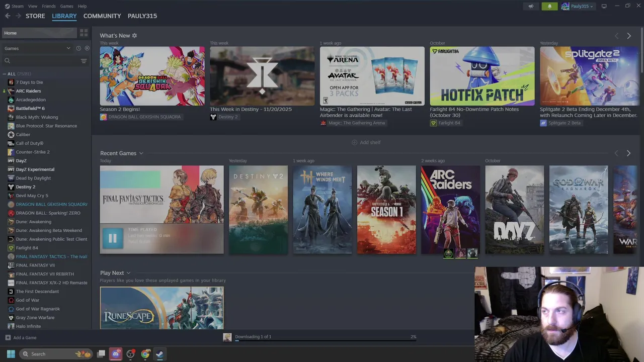Click the download progress bar
This screenshot has height=362, width=644.
[326, 340]
